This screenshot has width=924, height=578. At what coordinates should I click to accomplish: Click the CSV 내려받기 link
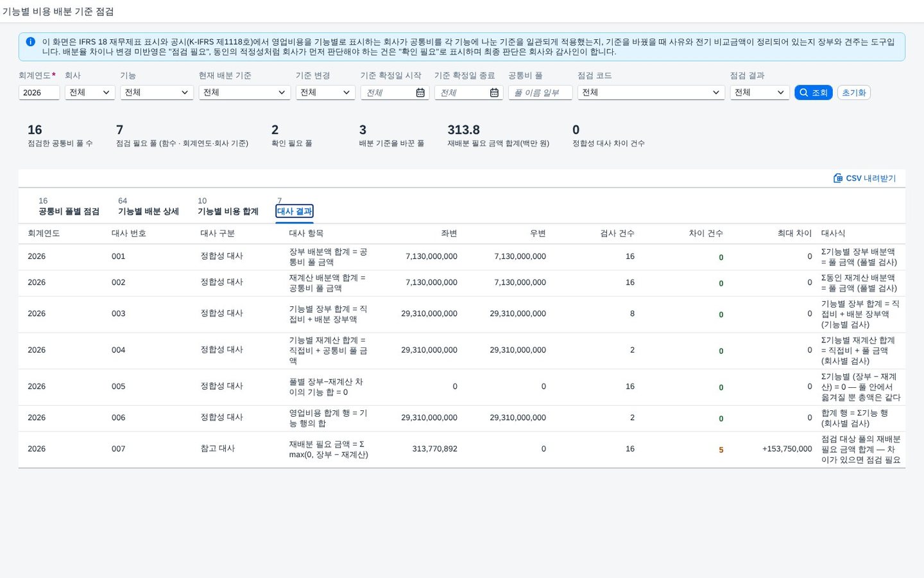tap(864, 179)
